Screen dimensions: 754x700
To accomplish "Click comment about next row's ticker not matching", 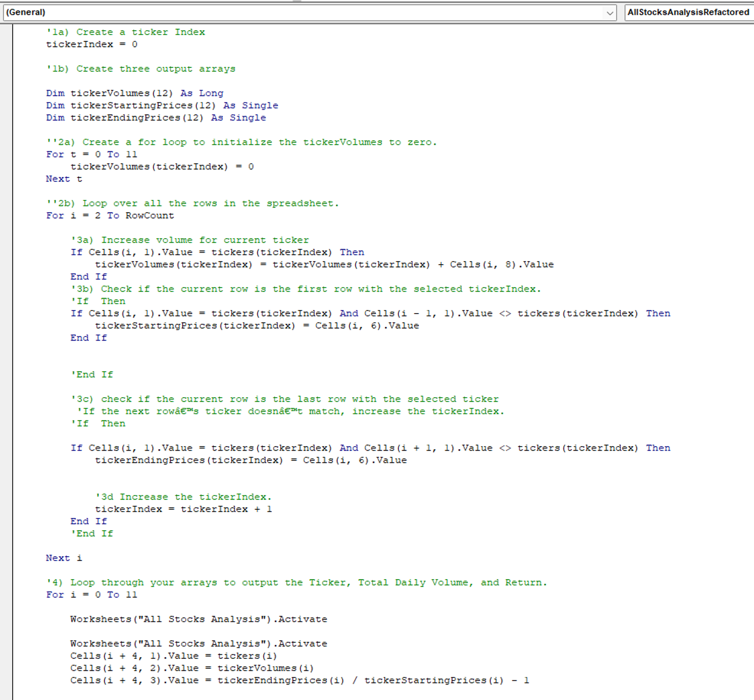I will (x=291, y=411).
